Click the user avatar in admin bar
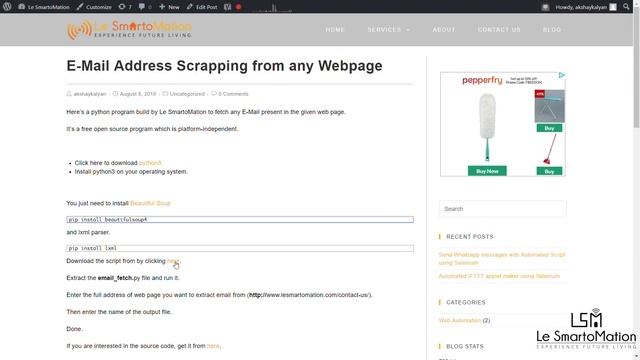 (x=613, y=7)
